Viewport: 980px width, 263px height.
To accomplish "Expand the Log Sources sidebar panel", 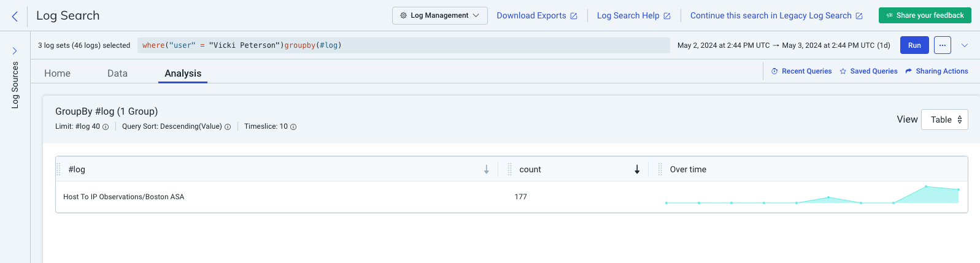I will (15, 51).
